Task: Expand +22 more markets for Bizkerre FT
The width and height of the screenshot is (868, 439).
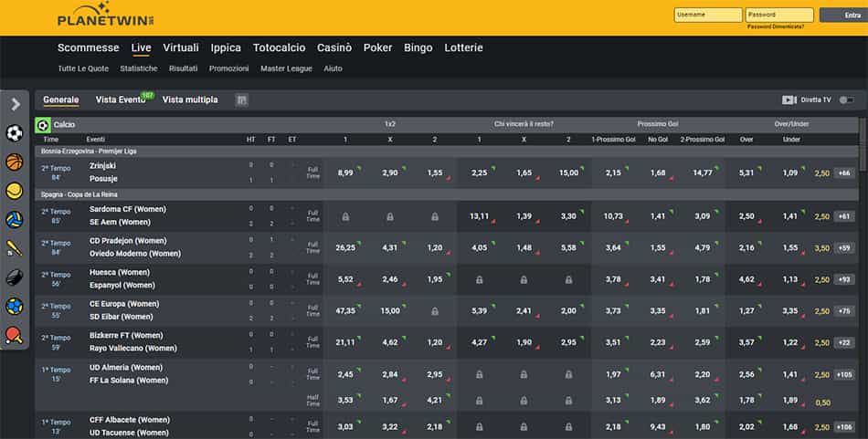Action: 844,343
